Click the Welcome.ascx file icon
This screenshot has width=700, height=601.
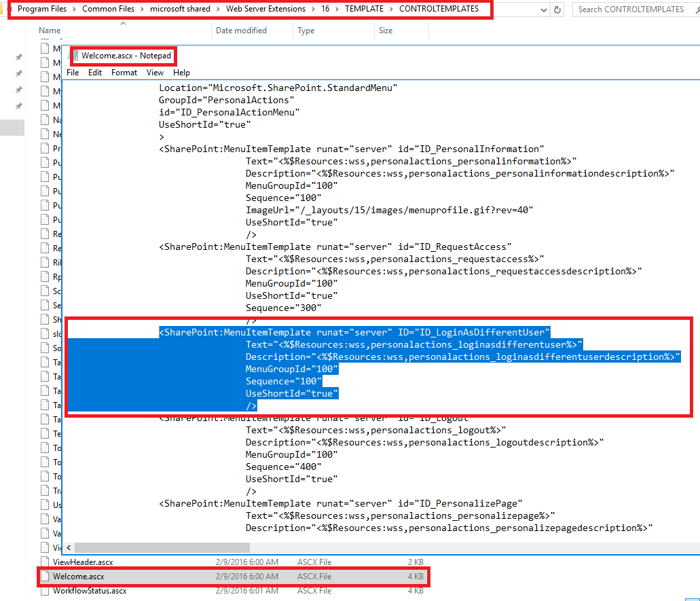click(x=45, y=577)
